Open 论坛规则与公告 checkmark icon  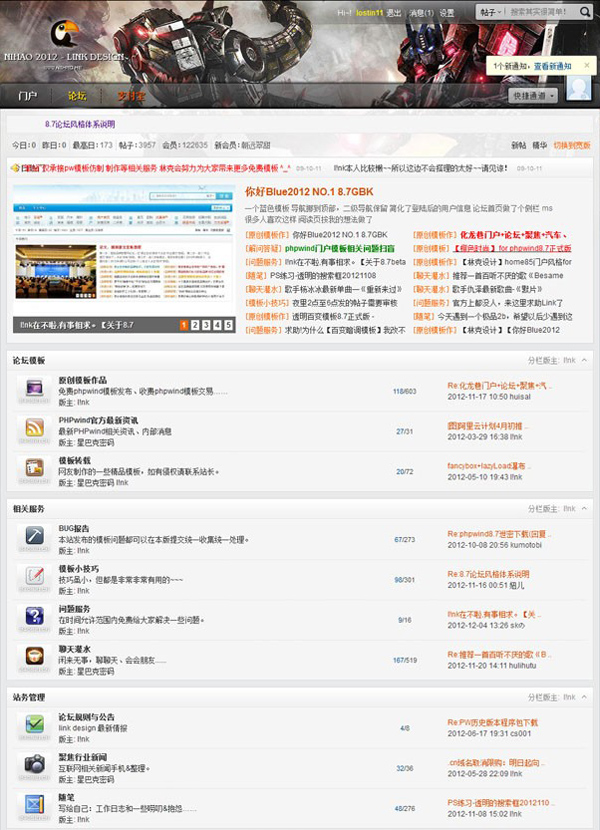(34, 724)
